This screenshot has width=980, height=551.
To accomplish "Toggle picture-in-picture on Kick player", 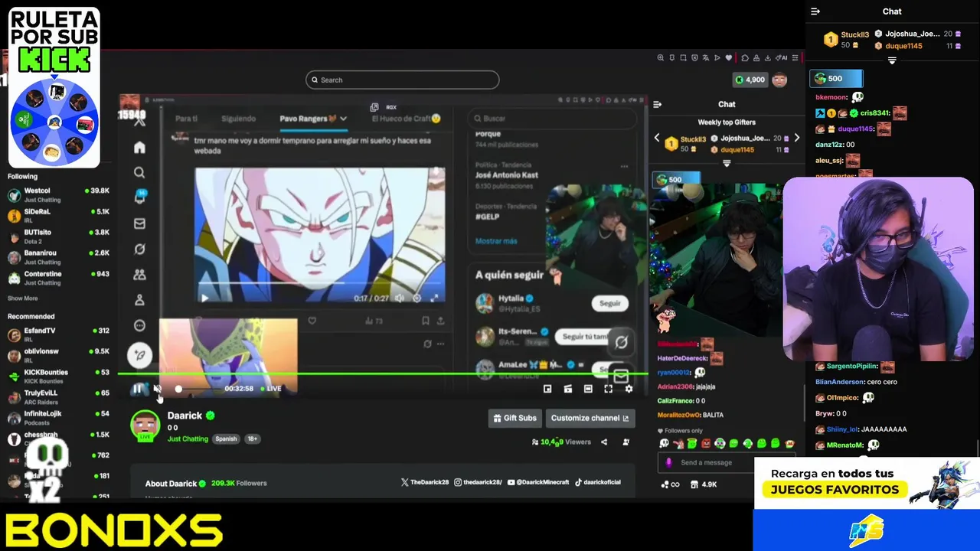I will [547, 389].
